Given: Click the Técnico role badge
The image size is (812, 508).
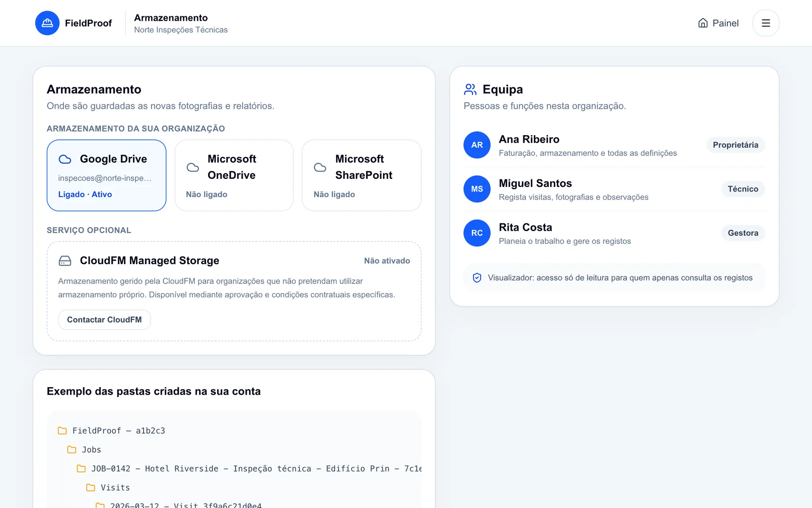Looking at the screenshot, I should [743, 189].
